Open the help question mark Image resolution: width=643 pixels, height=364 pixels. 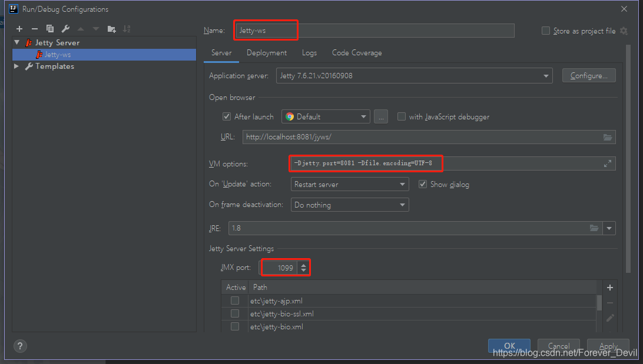20,346
